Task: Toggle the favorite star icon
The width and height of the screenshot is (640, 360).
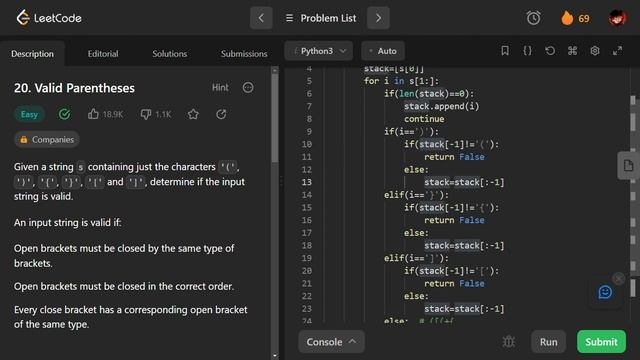Action: 193,114
